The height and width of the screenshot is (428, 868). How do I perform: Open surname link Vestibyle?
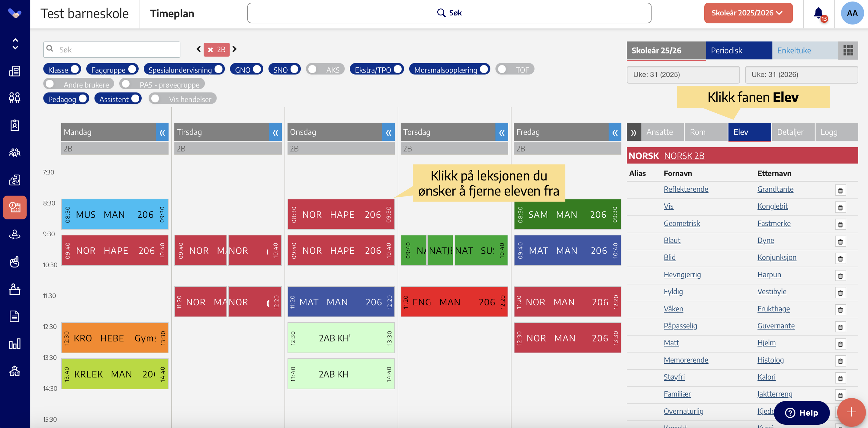click(x=772, y=292)
